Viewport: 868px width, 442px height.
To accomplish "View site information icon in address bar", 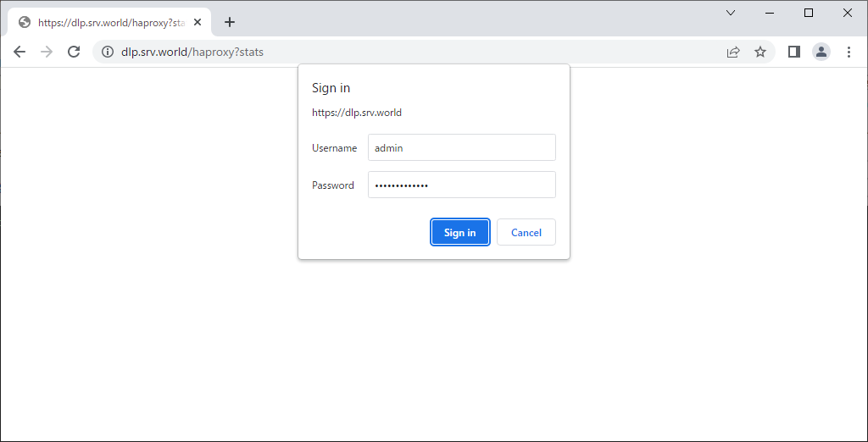I will pos(108,52).
